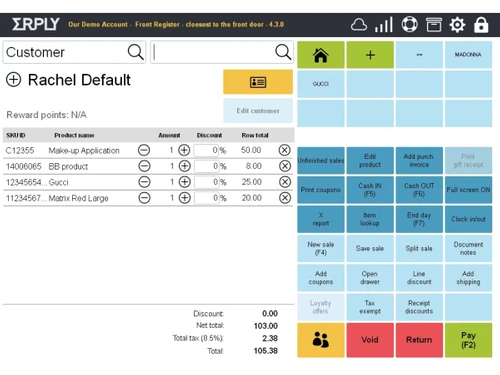
Task: Select the MADONNA quick-select tile
Action: pyautogui.click(x=468, y=55)
